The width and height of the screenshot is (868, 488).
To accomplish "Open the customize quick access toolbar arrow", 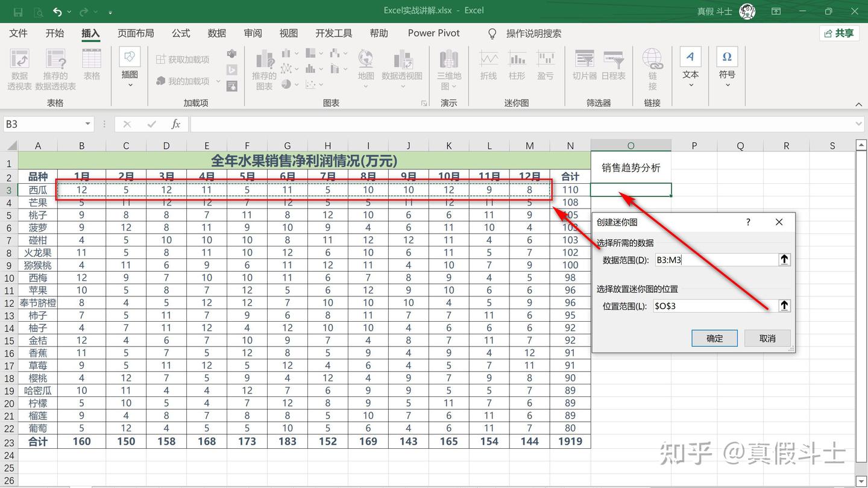I will (x=110, y=12).
